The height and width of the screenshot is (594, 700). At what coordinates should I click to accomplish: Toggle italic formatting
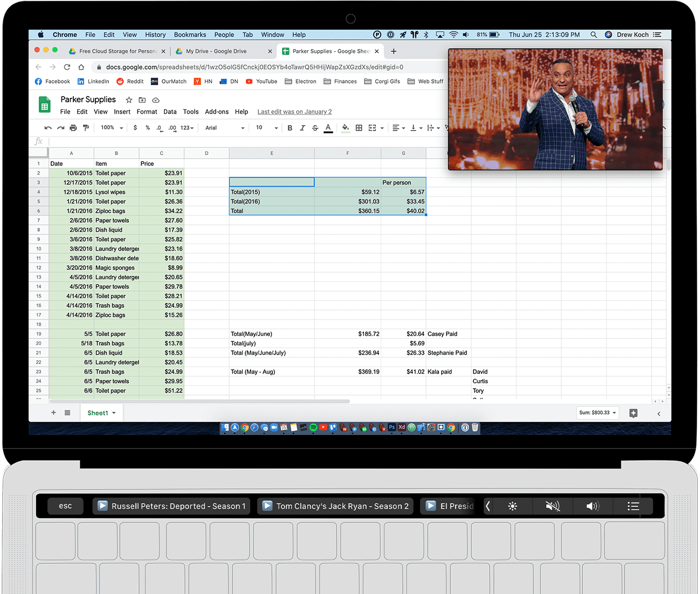303,128
